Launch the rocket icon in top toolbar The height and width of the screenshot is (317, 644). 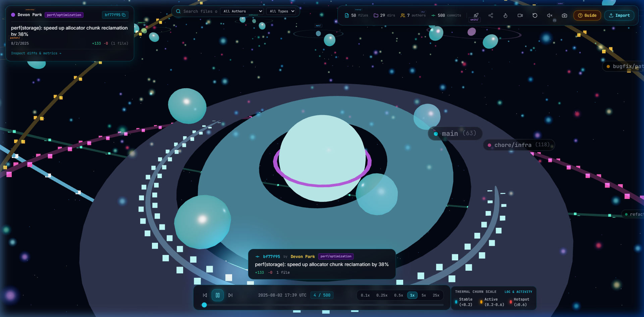click(x=476, y=15)
